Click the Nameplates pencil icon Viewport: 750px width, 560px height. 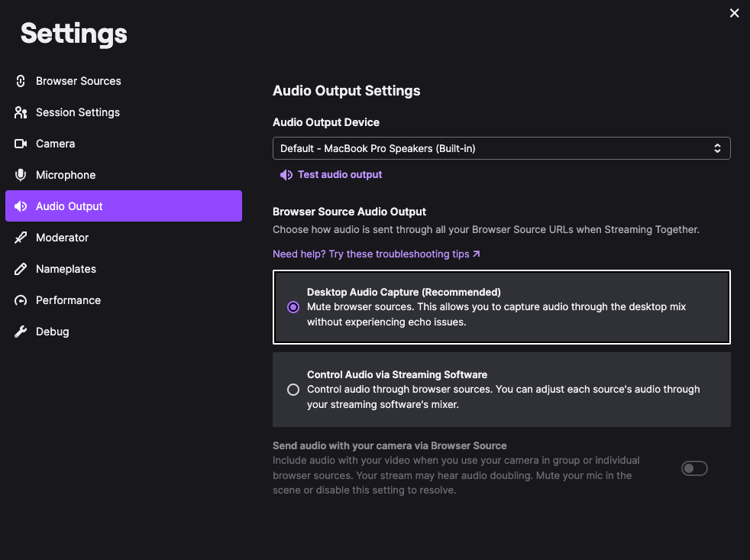21,269
